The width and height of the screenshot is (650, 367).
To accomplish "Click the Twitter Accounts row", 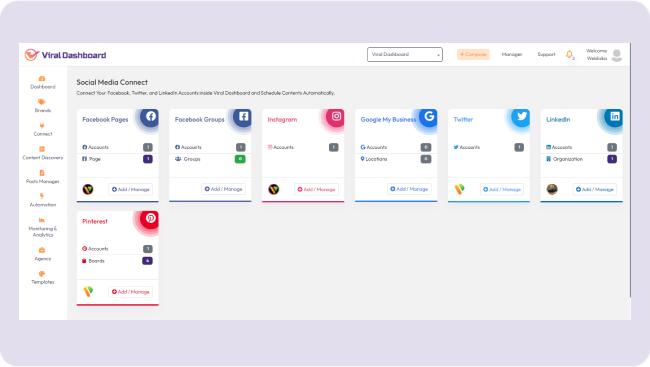I will point(489,147).
